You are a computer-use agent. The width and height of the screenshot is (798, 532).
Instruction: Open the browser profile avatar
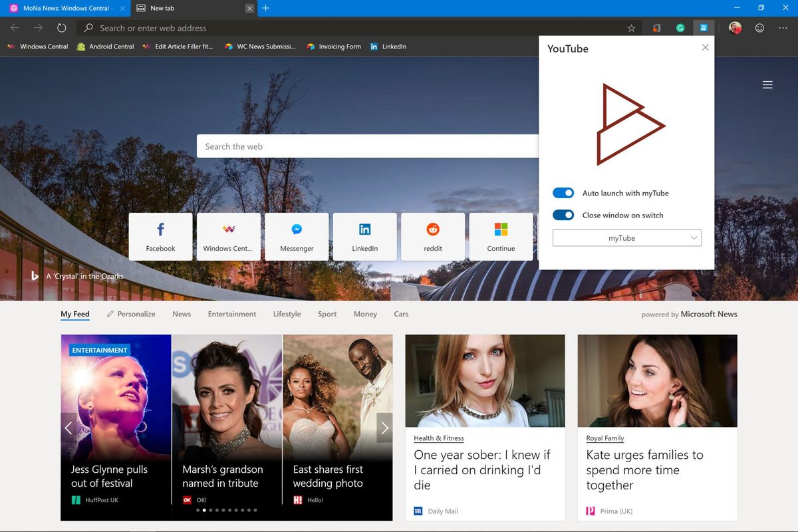tap(734, 28)
